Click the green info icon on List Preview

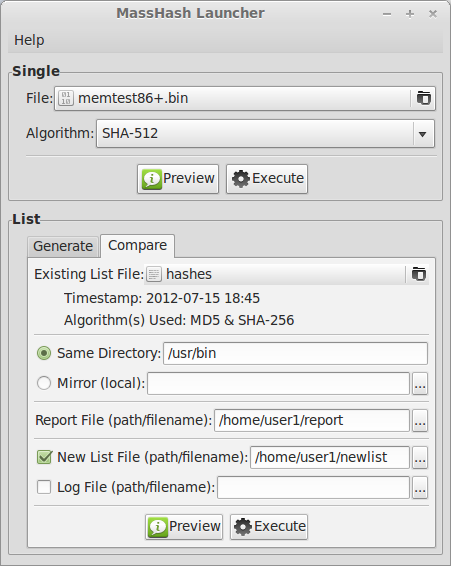point(158,527)
